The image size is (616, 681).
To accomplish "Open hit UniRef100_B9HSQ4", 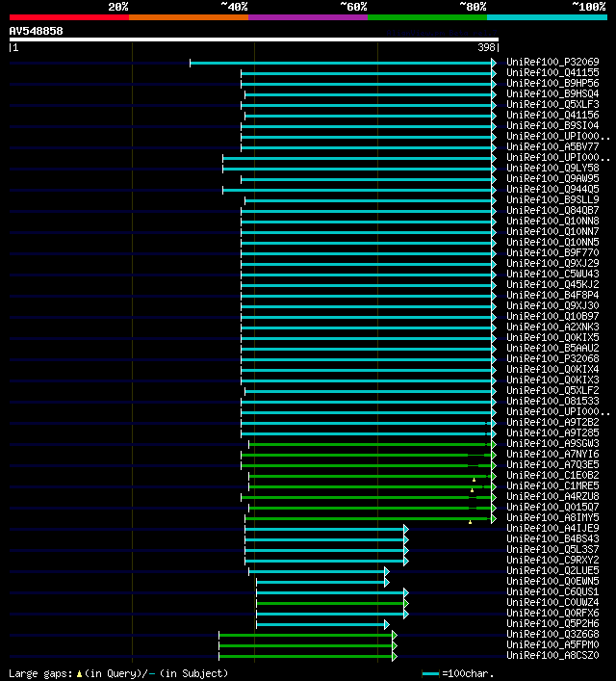I will [552, 93].
